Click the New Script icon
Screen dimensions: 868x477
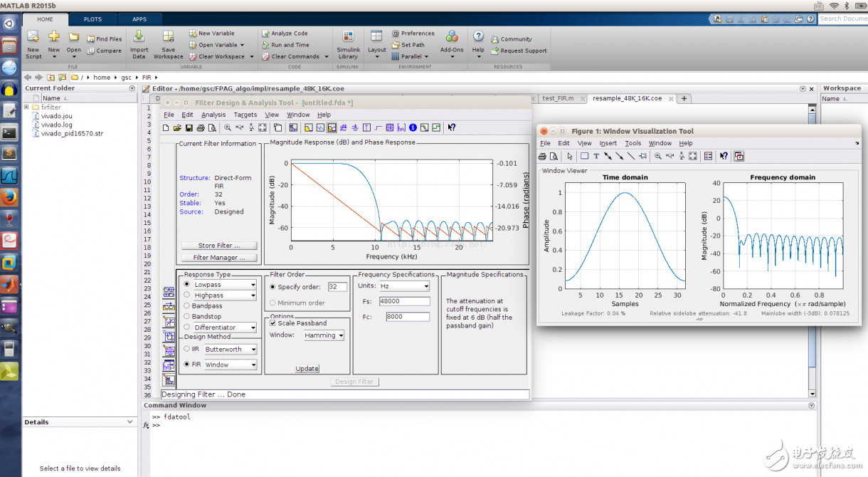33,37
